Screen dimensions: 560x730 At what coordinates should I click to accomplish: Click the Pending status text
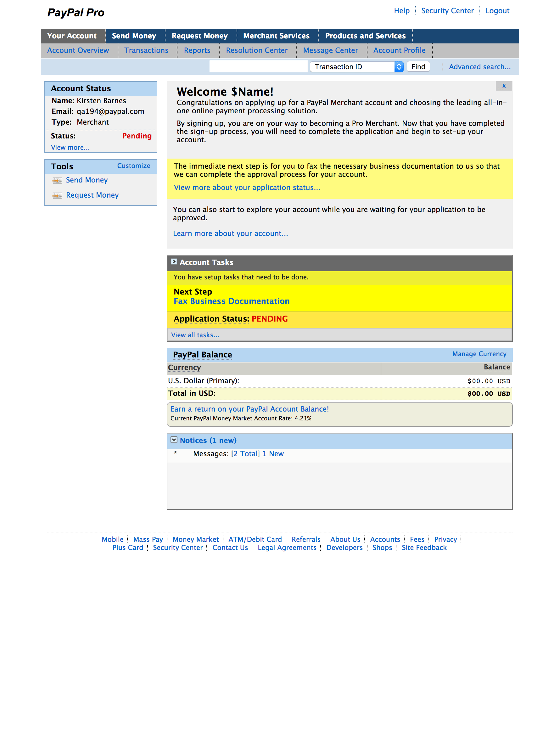coord(137,136)
